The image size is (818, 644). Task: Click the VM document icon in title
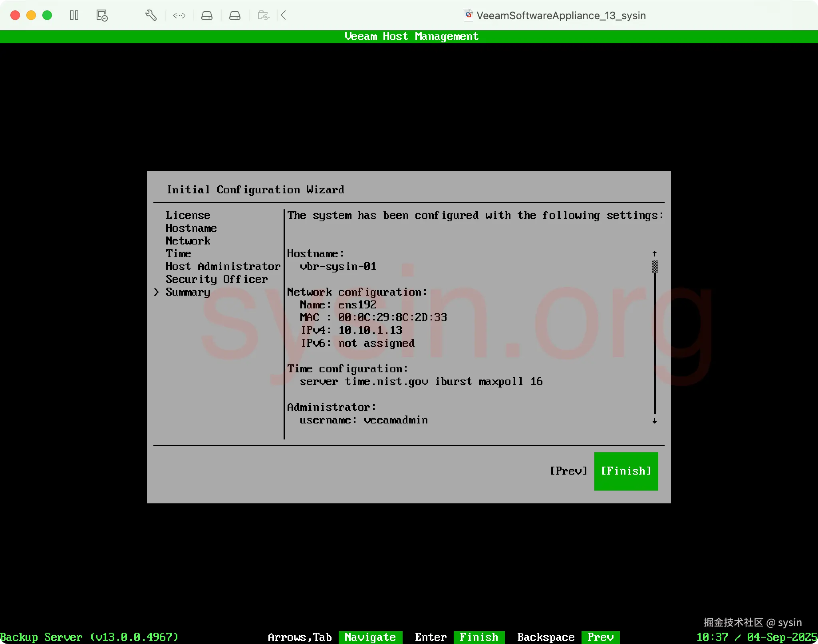pyautogui.click(x=469, y=16)
